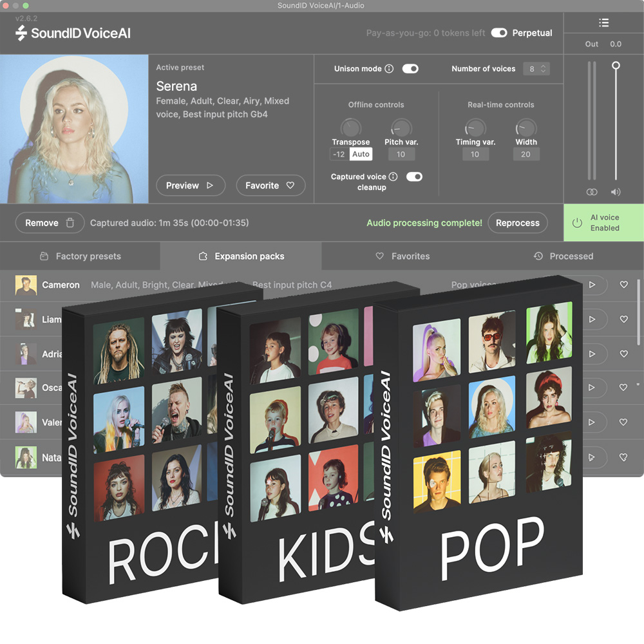Mute output with the speaker icon
Image resolution: width=644 pixels, height=644 pixels.
pos(615,192)
